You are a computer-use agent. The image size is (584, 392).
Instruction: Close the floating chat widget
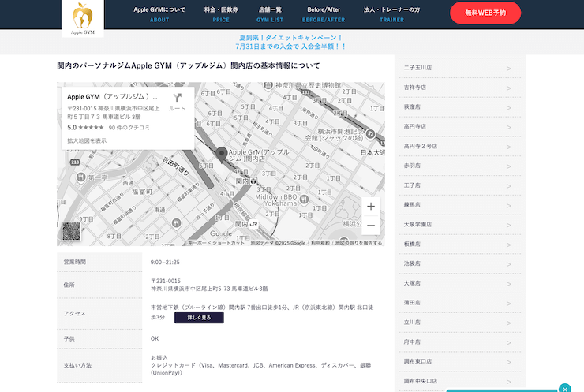564,388
